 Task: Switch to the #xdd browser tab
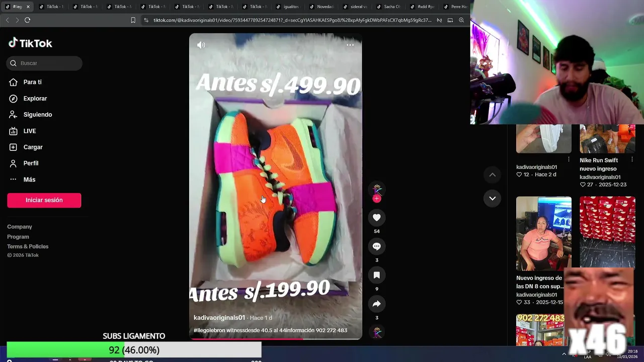point(423,7)
